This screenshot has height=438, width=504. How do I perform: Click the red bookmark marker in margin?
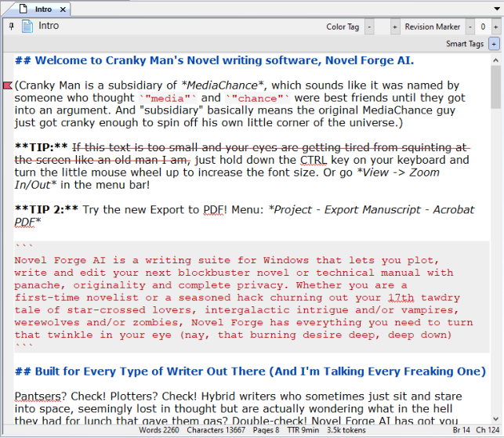point(8,85)
